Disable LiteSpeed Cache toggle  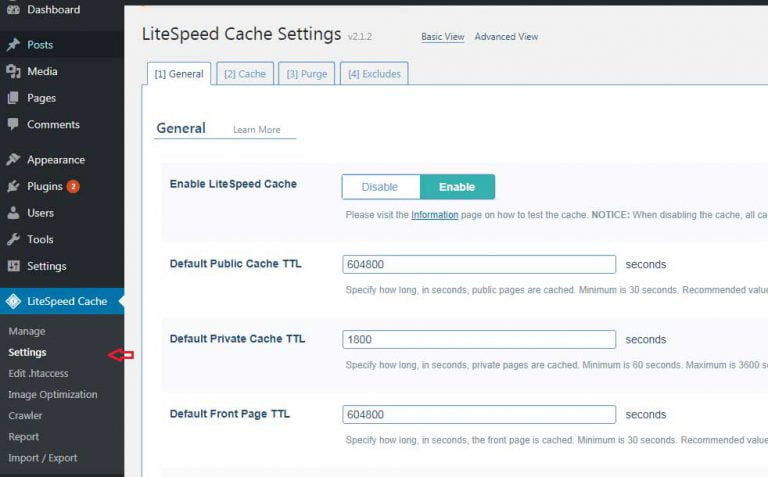[x=380, y=187]
